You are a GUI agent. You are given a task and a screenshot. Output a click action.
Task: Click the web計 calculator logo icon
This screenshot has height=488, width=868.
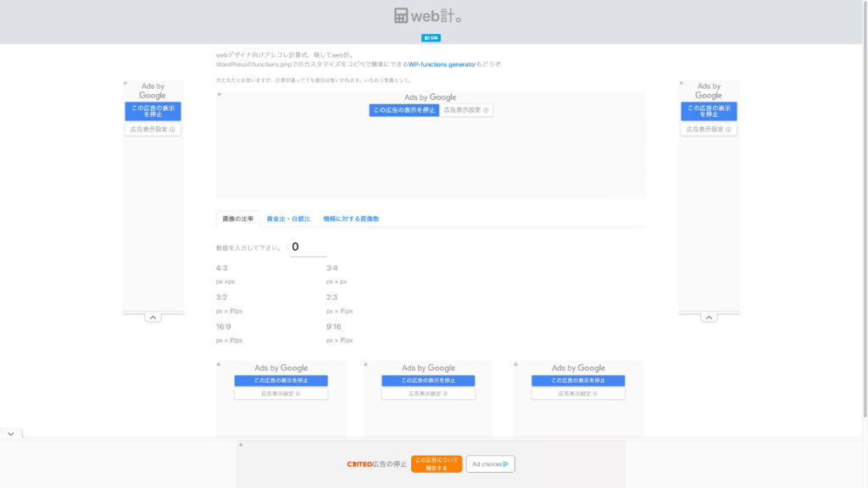[x=401, y=15]
